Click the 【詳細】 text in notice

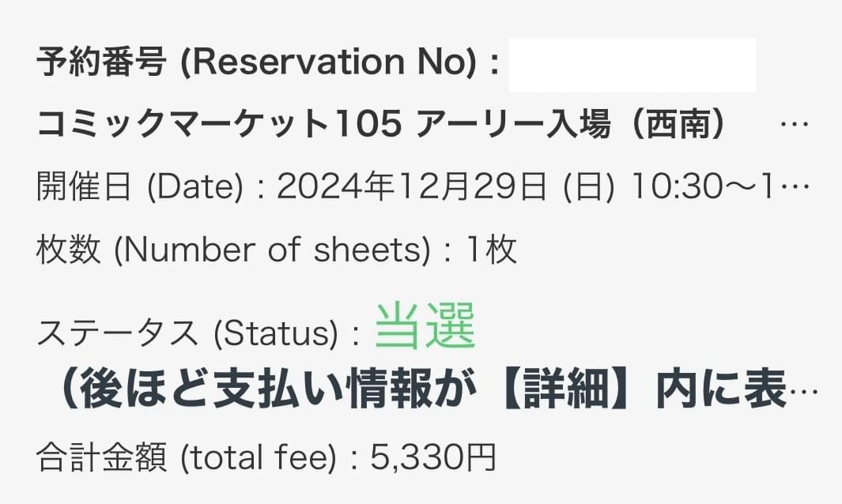565,389
